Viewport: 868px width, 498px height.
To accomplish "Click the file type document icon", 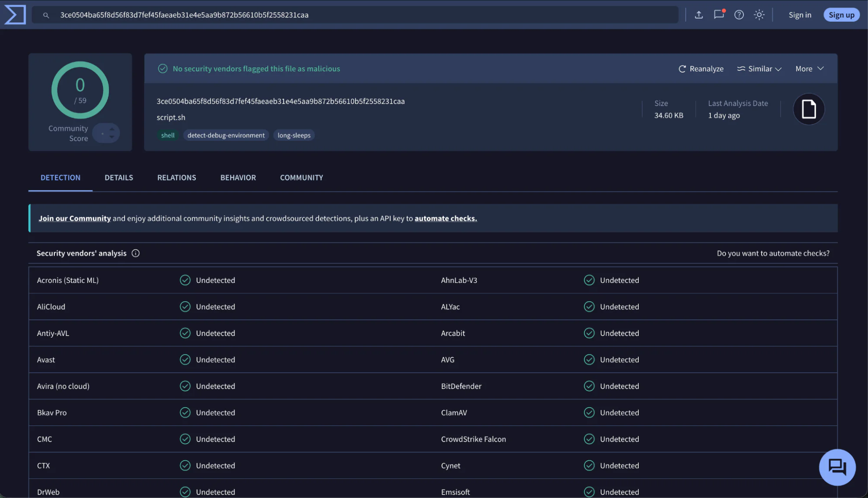I will [809, 109].
